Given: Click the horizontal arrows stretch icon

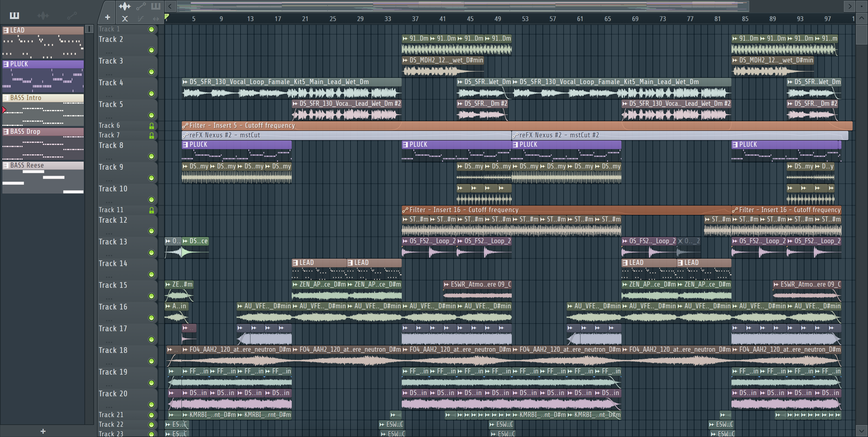Looking at the screenshot, I should (156, 19).
